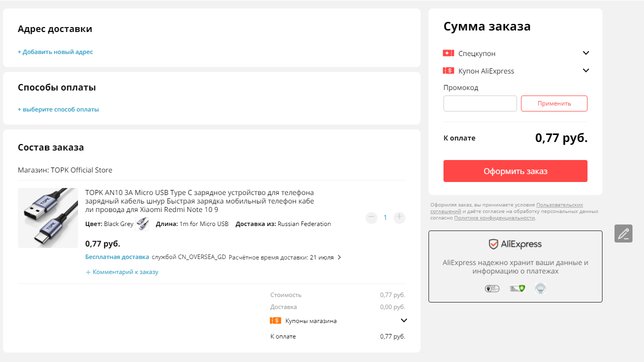Expand the Спецкупон dropdown chevron
This screenshot has width=644, height=362.
click(586, 53)
